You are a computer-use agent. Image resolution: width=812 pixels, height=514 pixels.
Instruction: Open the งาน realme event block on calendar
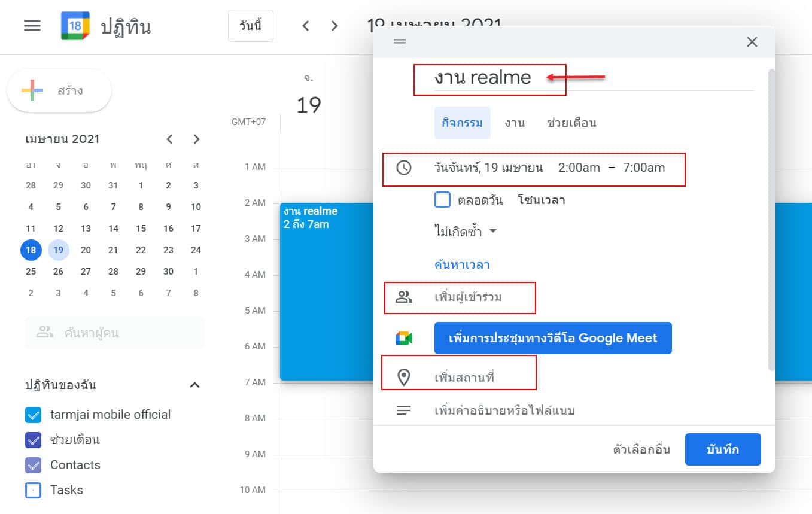coord(326,291)
